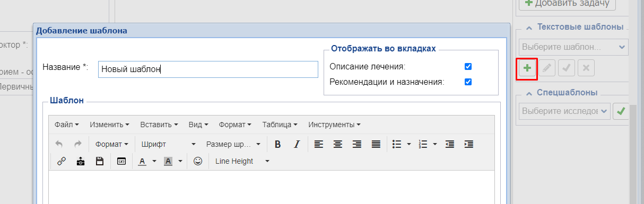Viewport: 644px width, 204px height.
Task: Open the Таблица menu
Action: (280, 125)
